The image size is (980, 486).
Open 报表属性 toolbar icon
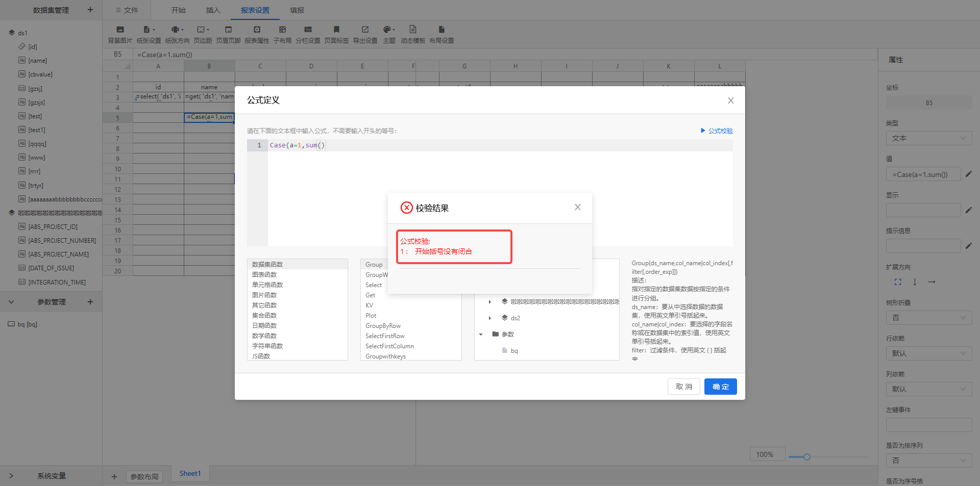point(257,30)
